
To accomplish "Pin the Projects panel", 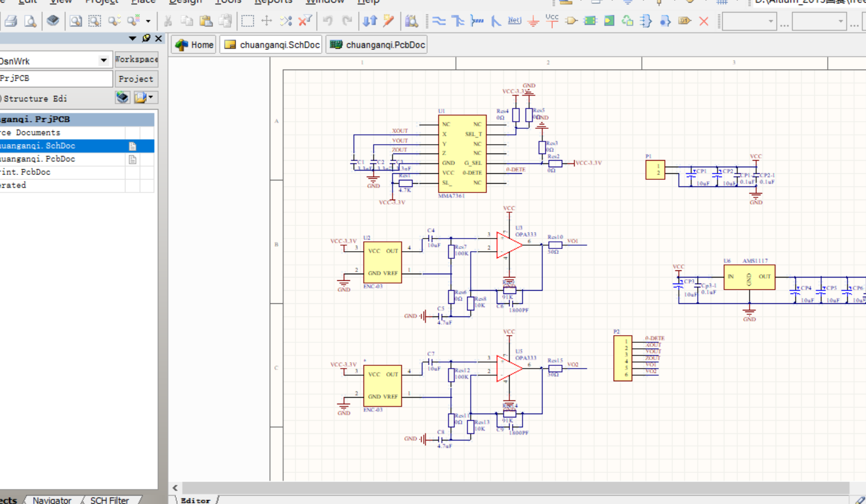I will click(146, 38).
